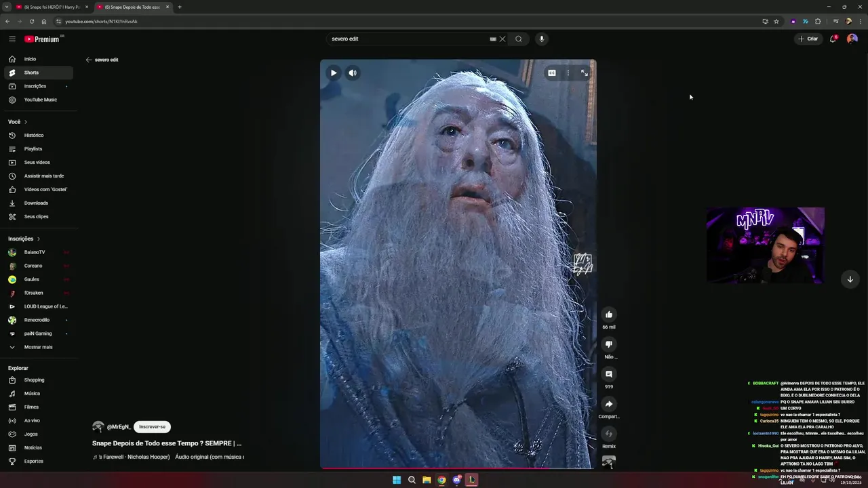
Task: Open the paiN Gaming channel subscription
Action: [x=39, y=333]
